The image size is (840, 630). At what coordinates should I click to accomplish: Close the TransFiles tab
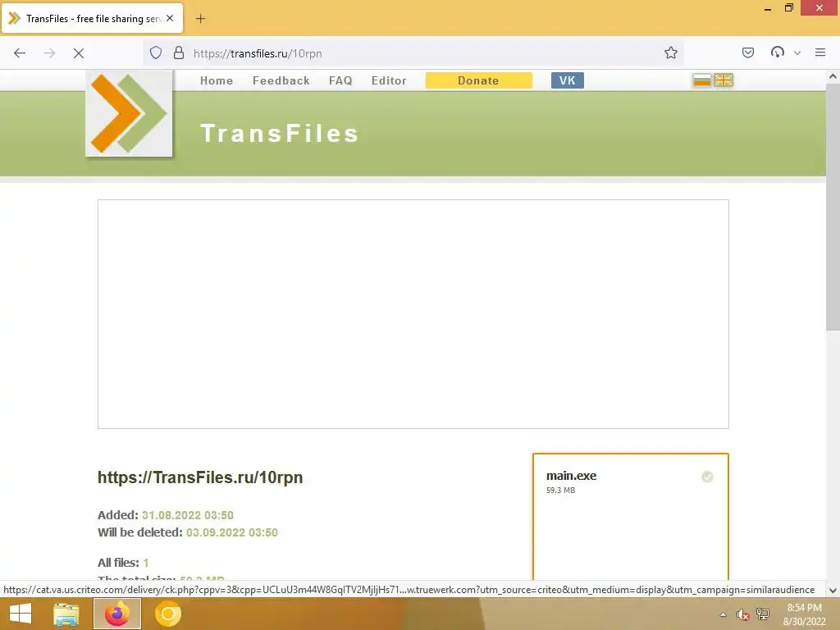(x=170, y=18)
